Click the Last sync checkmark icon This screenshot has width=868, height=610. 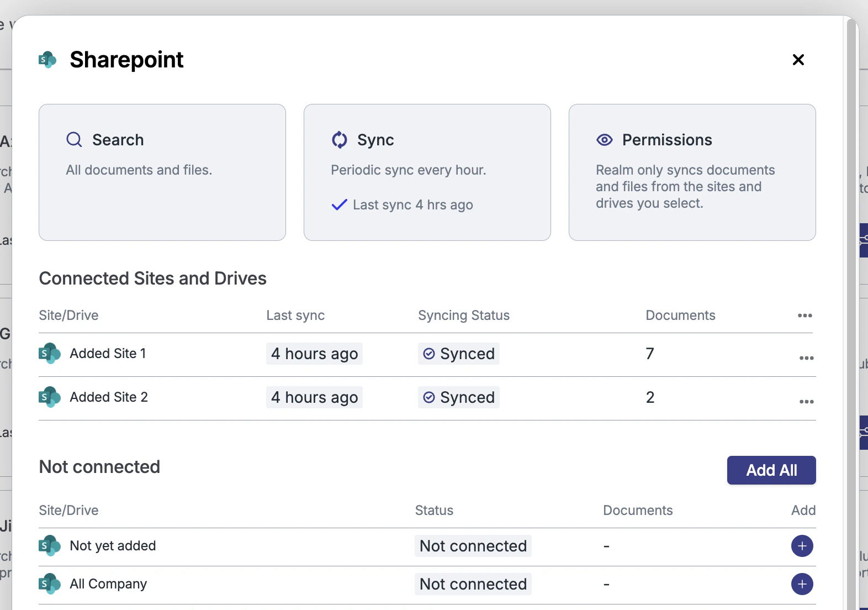point(339,204)
